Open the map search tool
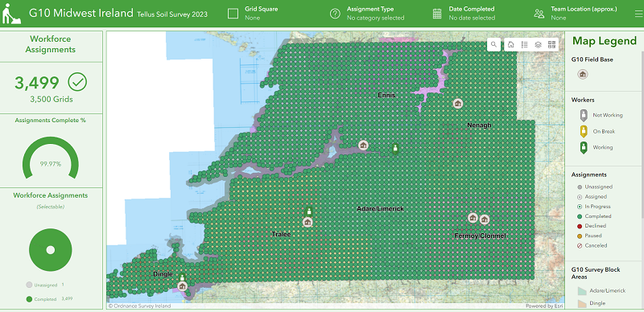 [493, 45]
